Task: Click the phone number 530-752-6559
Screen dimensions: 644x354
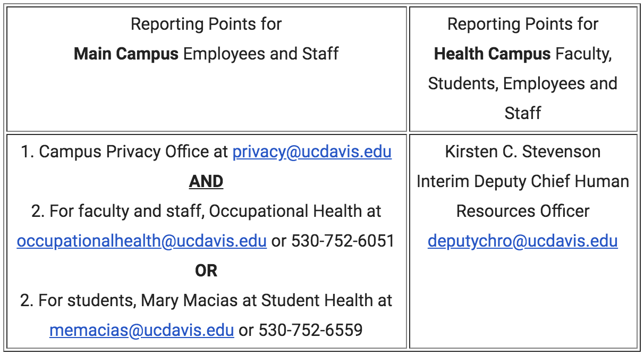Action: [x=310, y=330]
